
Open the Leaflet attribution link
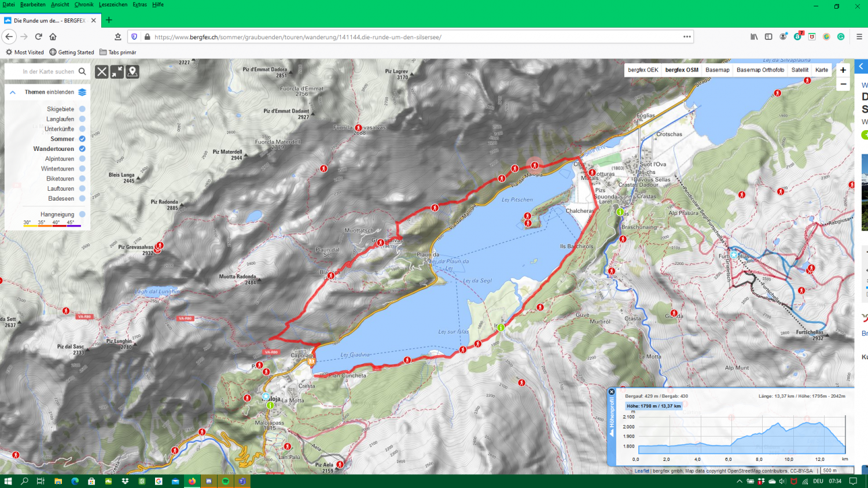[x=641, y=471]
